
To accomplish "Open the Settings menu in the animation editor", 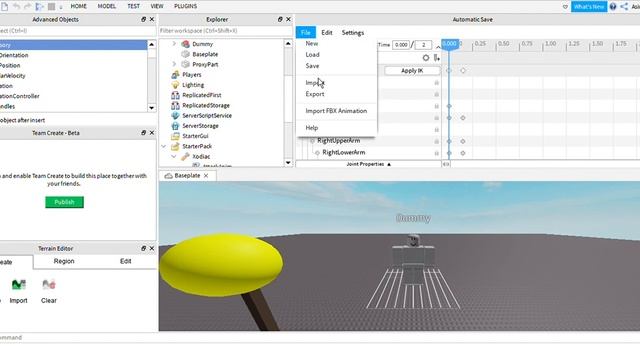I will [353, 33].
